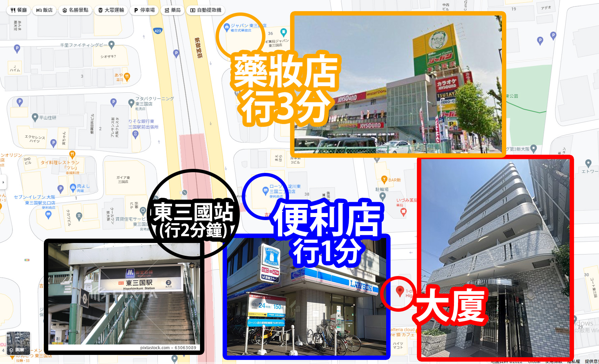This screenshot has height=364, width=599.
Task: Click the 薬局ジャパン 東三国店 teal pin
Action: pyautogui.click(x=284, y=32)
